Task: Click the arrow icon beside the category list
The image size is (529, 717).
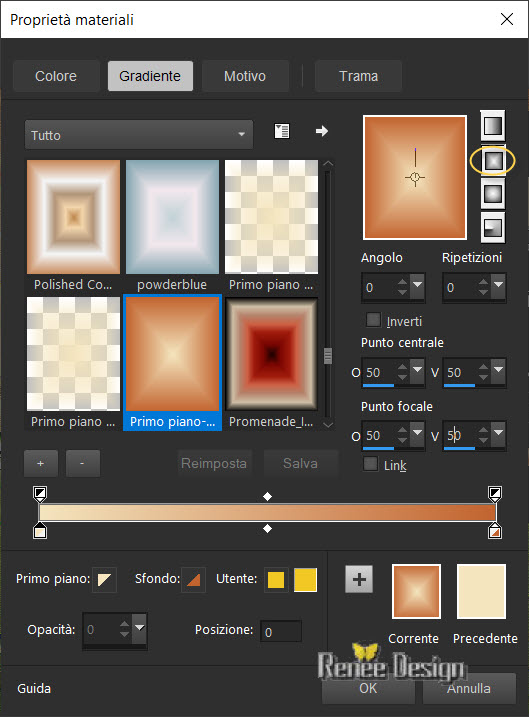Action: click(322, 131)
